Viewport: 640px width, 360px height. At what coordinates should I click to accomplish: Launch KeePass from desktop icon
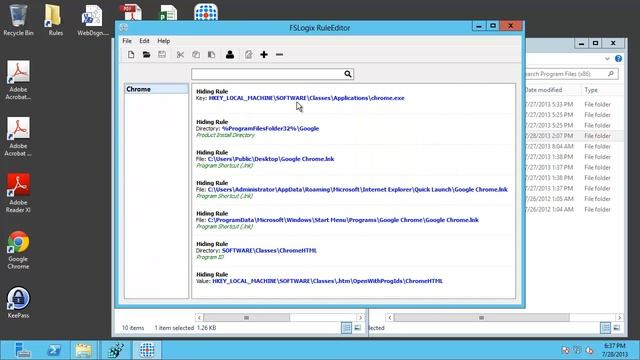pyautogui.click(x=18, y=302)
